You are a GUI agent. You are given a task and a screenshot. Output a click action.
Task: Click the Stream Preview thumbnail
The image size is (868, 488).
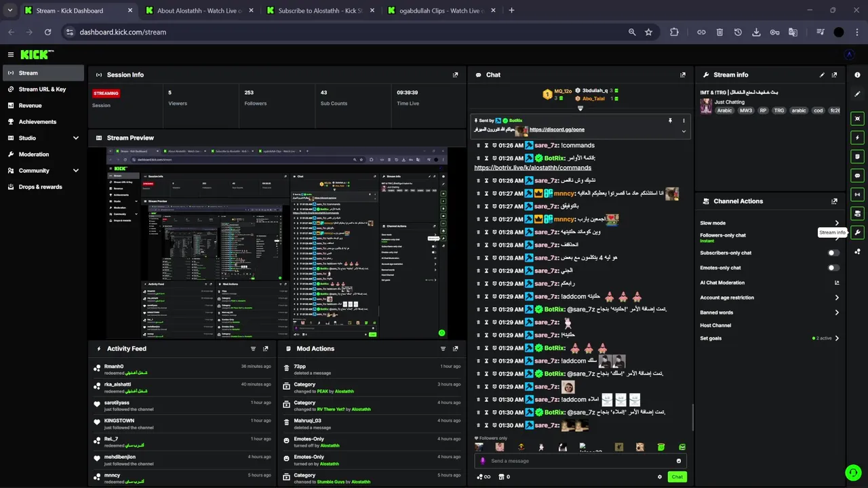tap(277, 243)
